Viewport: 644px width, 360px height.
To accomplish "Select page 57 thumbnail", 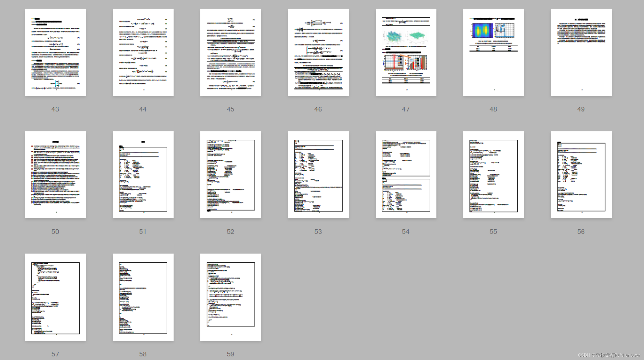I will (56, 297).
